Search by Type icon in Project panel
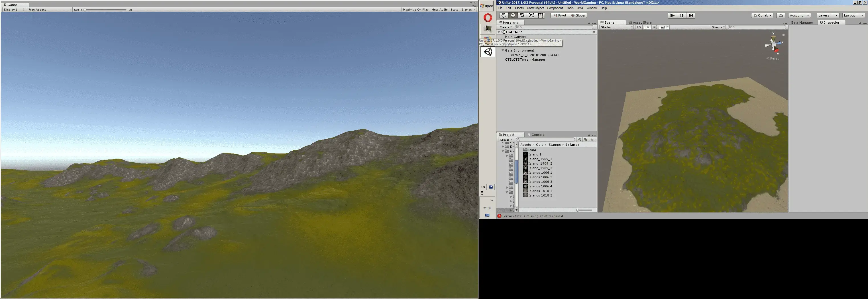This screenshot has height=299, width=868. [580, 140]
